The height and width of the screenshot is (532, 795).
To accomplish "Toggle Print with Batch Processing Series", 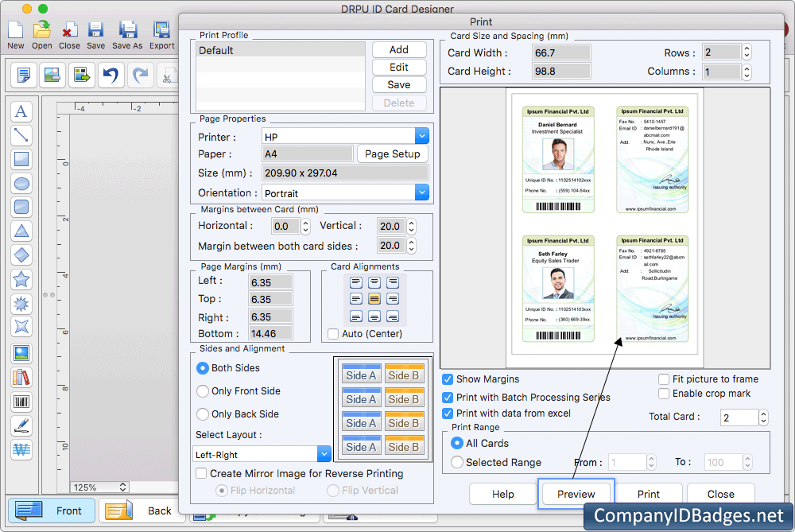I will [x=448, y=397].
